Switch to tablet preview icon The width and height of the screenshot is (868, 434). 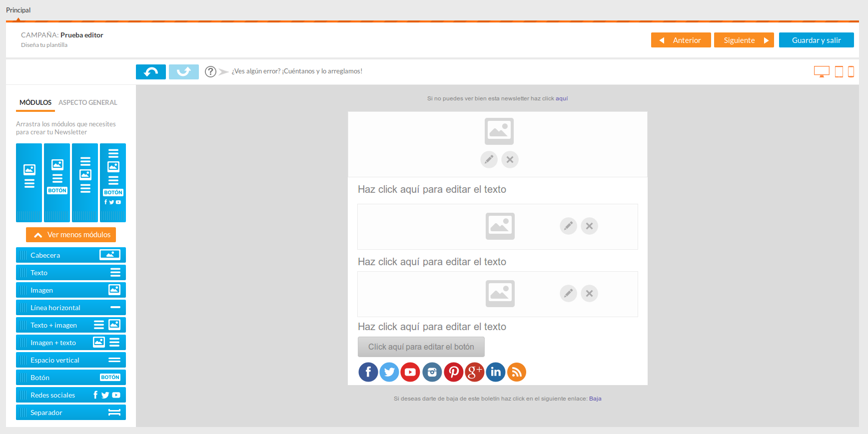pos(839,72)
